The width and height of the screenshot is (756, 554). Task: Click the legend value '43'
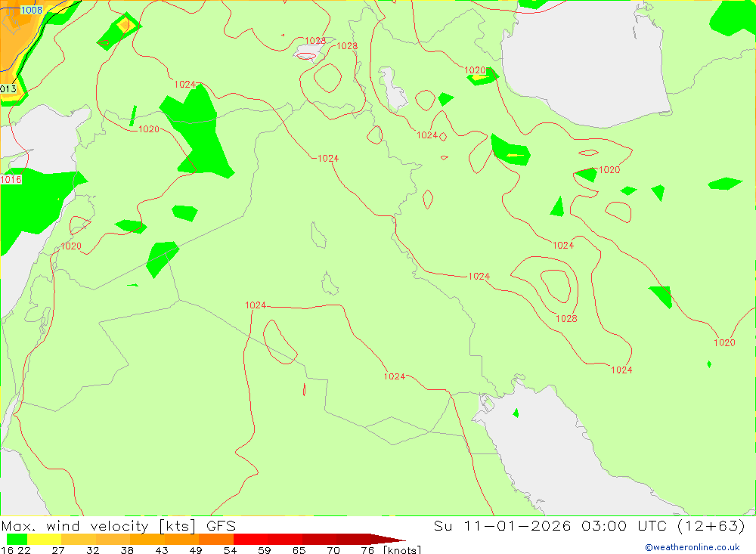point(162,550)
